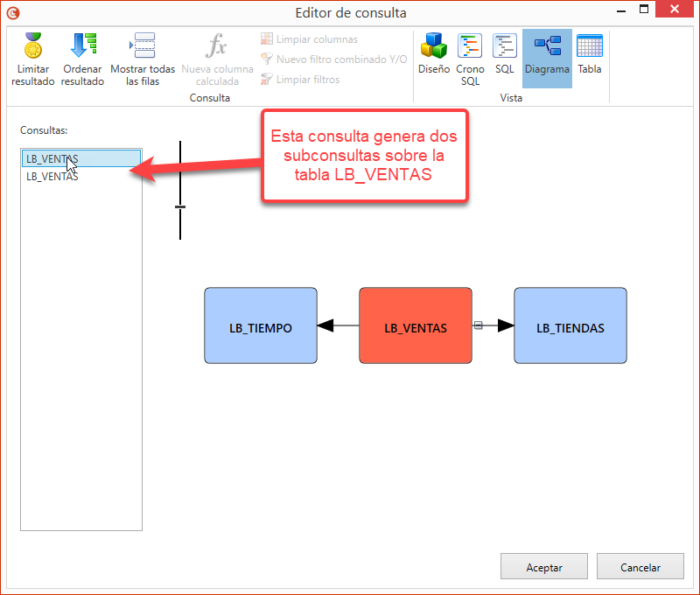
Task: Select the red LB_VENTAS diagram node
Action: point(415,325)
